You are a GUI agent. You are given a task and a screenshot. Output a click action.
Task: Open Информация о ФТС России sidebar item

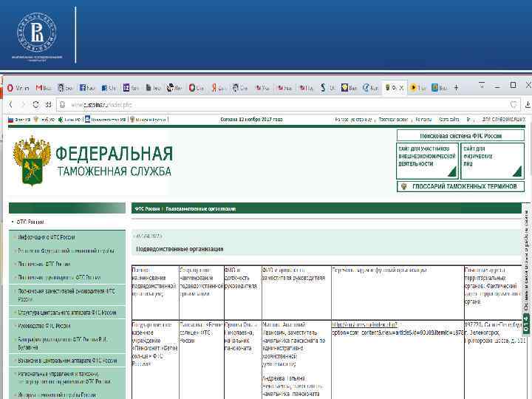click(66, 237)
